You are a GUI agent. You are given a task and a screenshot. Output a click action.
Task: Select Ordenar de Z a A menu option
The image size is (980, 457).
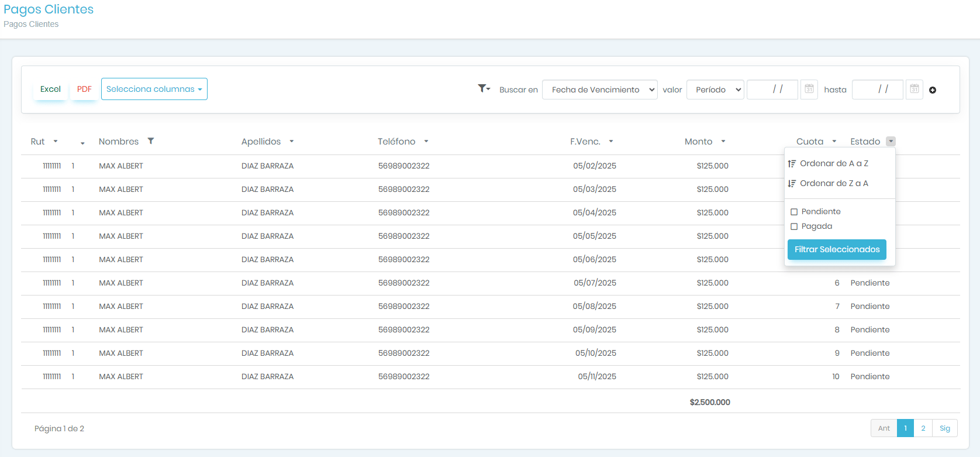(834, 184)
